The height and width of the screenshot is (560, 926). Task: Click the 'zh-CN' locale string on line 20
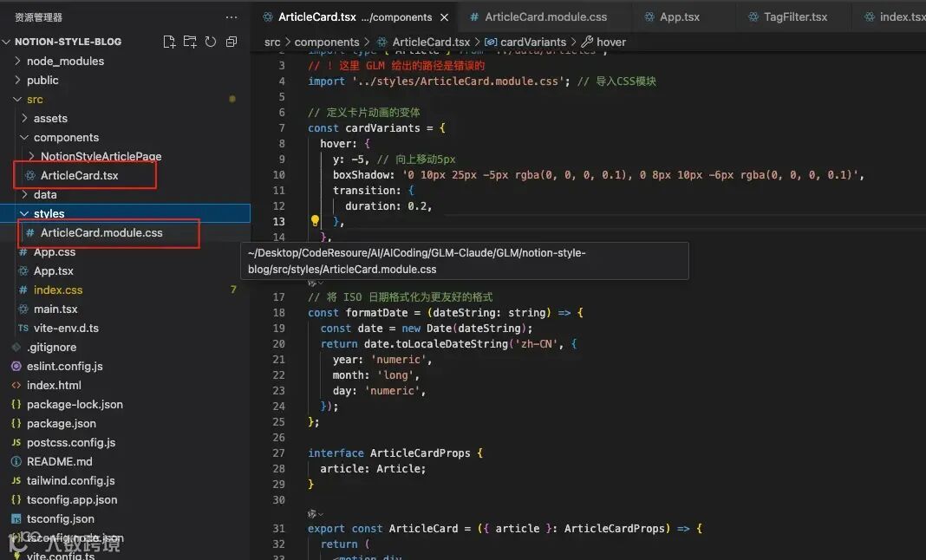(536, 344)
